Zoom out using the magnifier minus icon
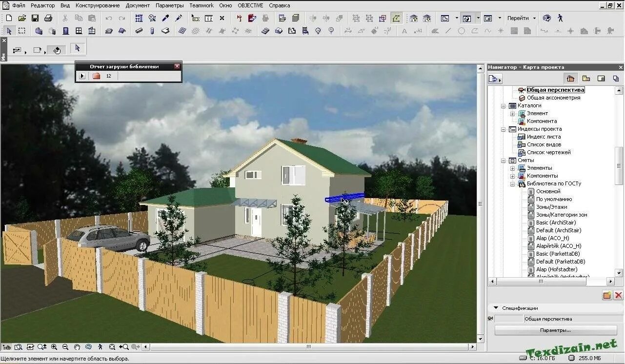The image size is (625, 364). click(x=65, y=347)
